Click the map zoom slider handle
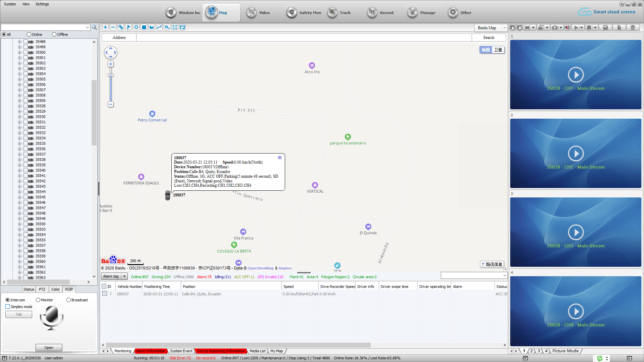This screenshot has height=362, width=644. point(110,75)
